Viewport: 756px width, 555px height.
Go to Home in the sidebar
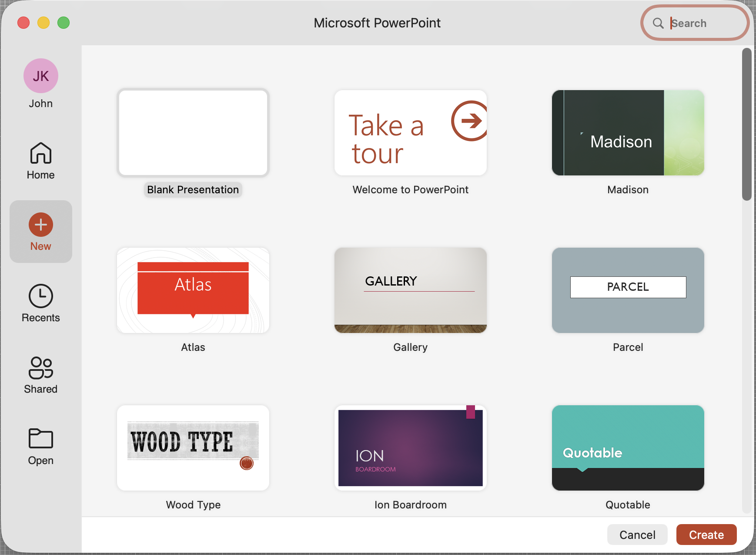coord(41,161)
